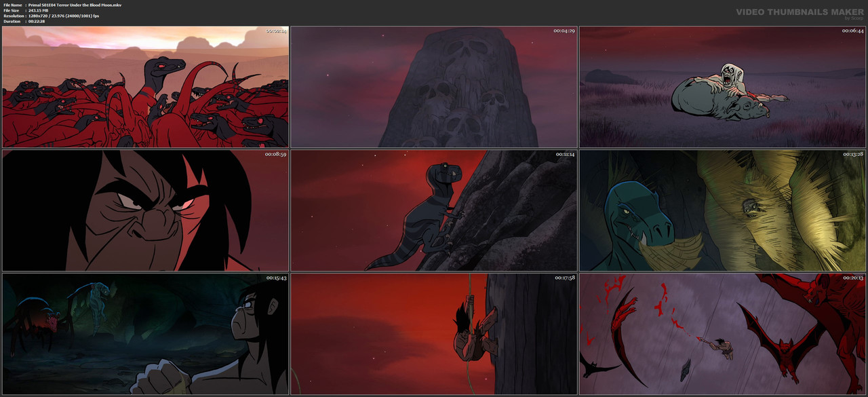Select close-up thumbnail of angry caveman face

145,210
